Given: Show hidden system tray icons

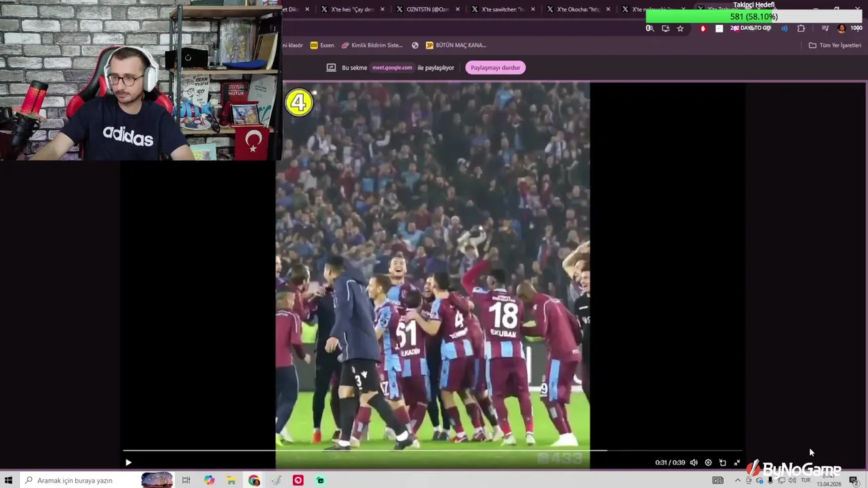Looking at the screenshot, I should pyautogui.click(x=738, y=481).
